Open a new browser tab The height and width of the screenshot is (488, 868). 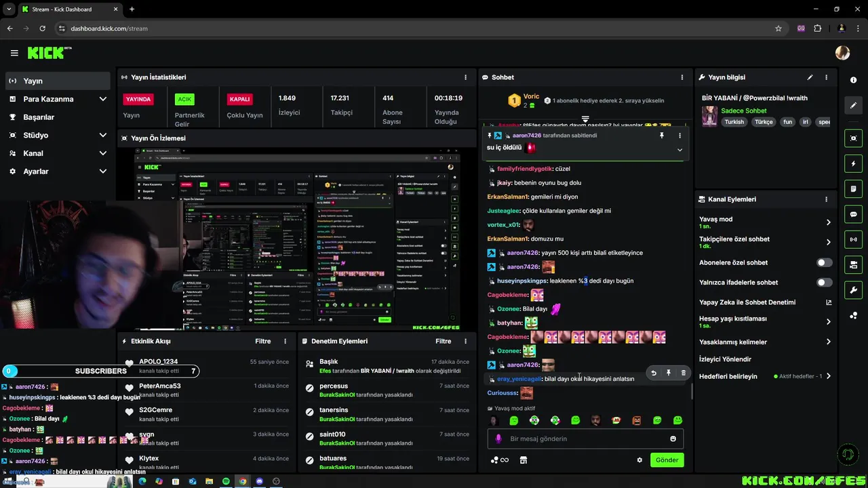point(132,9)
